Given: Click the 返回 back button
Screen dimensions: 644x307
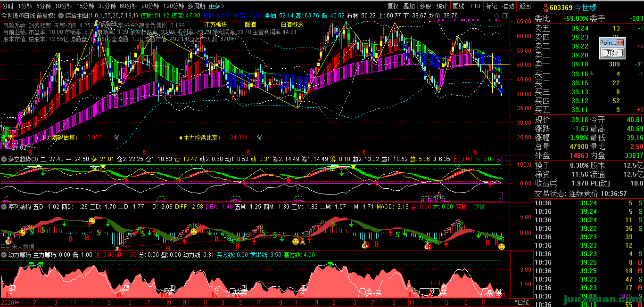Looking at the screenshot, I should pos(525,6).
